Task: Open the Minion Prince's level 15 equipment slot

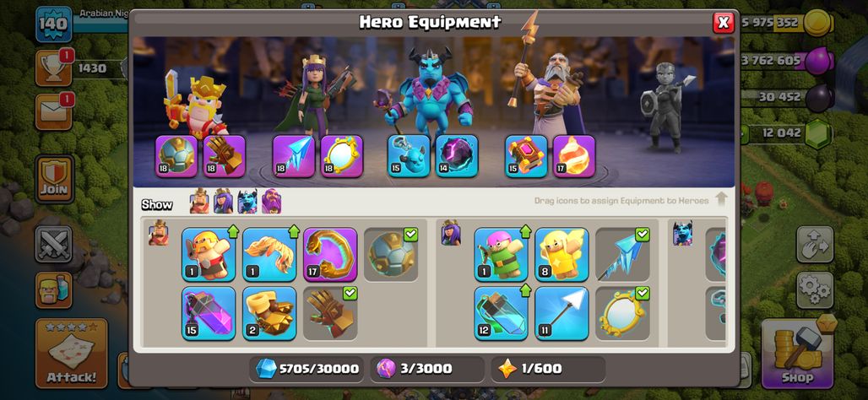Action: point(409,156)
